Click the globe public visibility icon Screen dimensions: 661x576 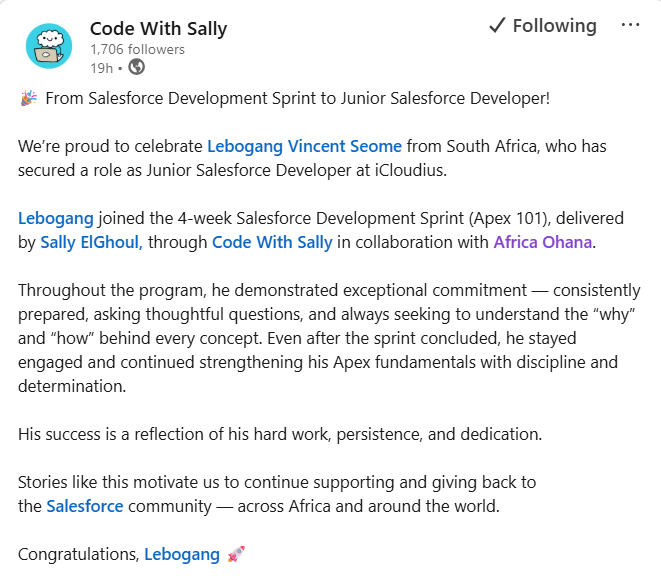pyautogui.click(x=136, y=67)
